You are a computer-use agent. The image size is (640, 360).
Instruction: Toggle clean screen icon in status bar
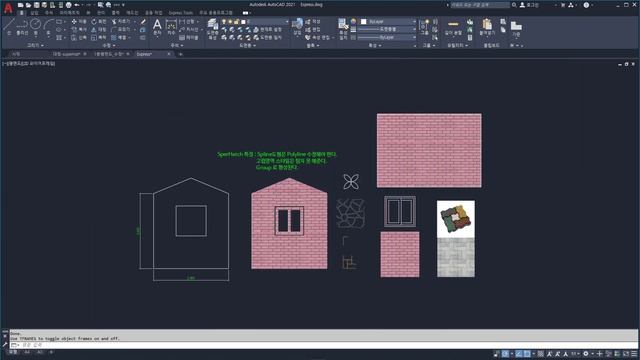(626, 354)
